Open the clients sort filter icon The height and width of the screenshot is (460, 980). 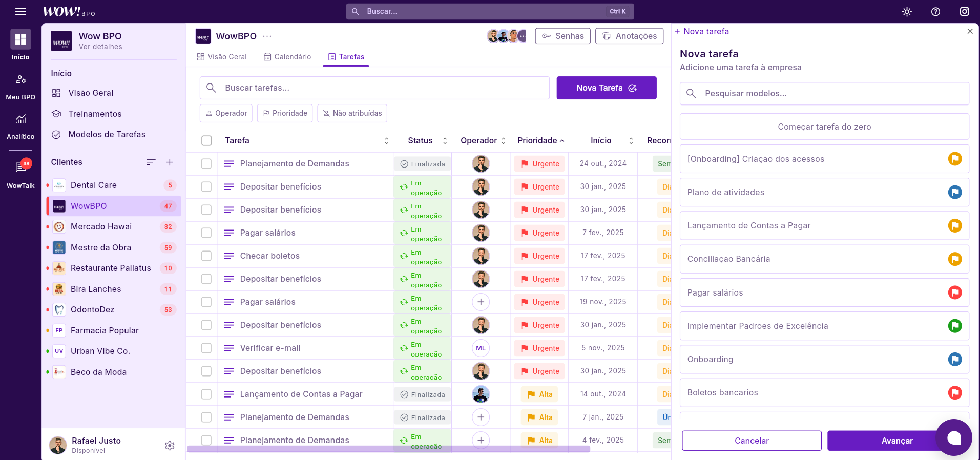coord(151,162)
